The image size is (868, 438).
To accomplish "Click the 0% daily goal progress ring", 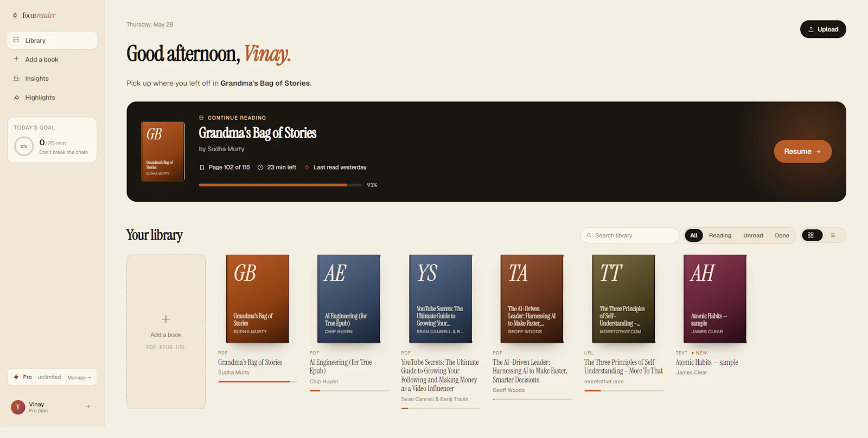I will tap(24, 146).
